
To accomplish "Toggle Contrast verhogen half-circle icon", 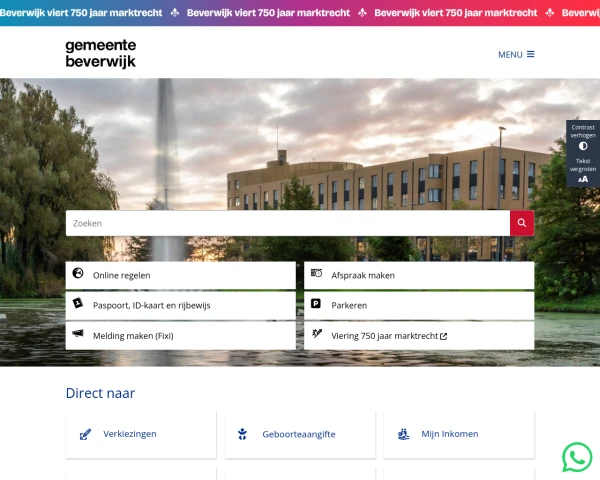I will click(x=583, y=146).
